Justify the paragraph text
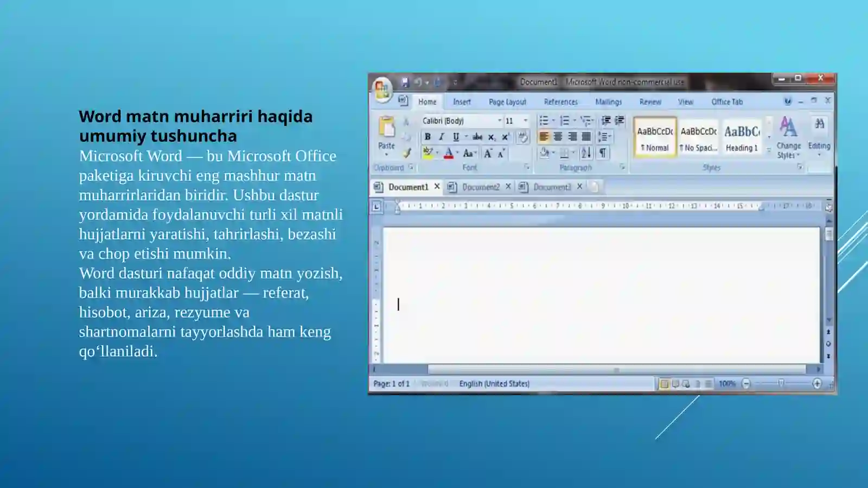Image resolution: width=868 pixels, height=488 pixels. 586,137
